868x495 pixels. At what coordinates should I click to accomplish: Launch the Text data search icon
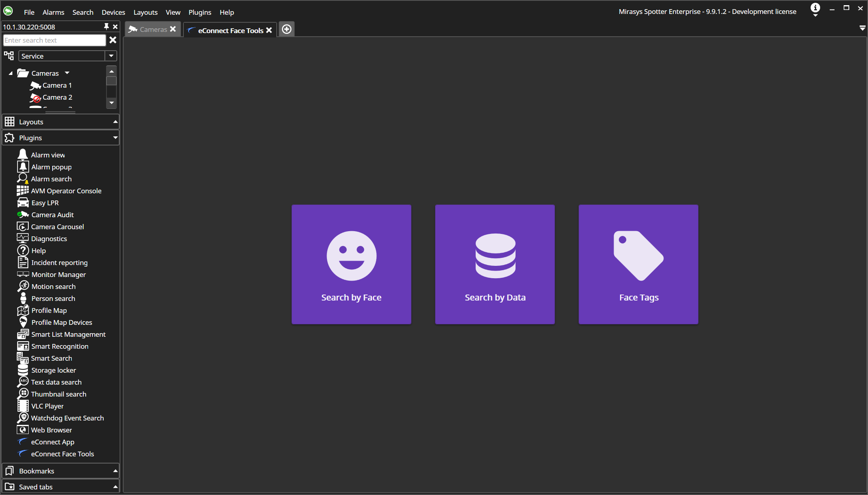tap(23, 382)
